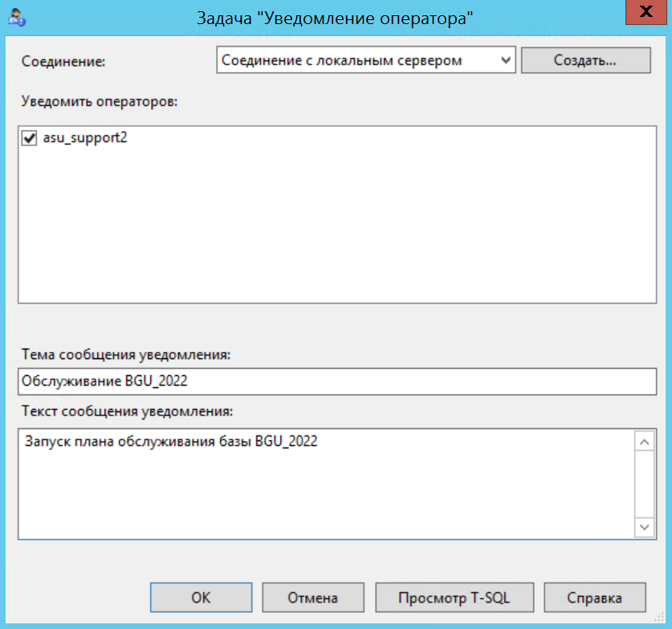This screenshot has width=672, height=629.
Task: Select the asu_support2 operator name
Action: coord(85,138)
